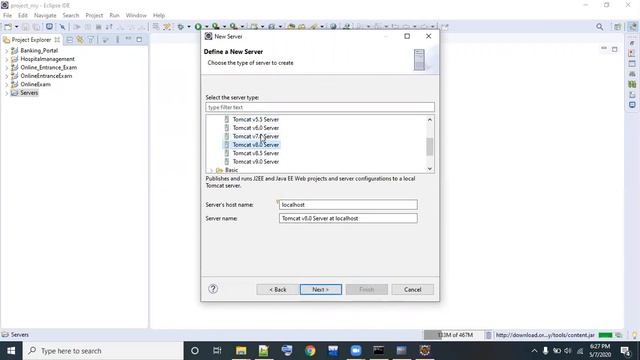This screenshot has width=640, height=360.
Task: Select Tomcat v8.5 Server in the list
Action: click(x=256, y=153)
